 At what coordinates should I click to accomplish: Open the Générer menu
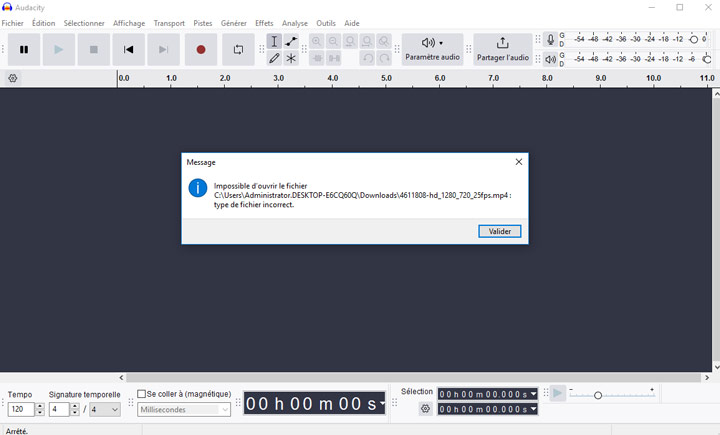(x=234, y=23)
